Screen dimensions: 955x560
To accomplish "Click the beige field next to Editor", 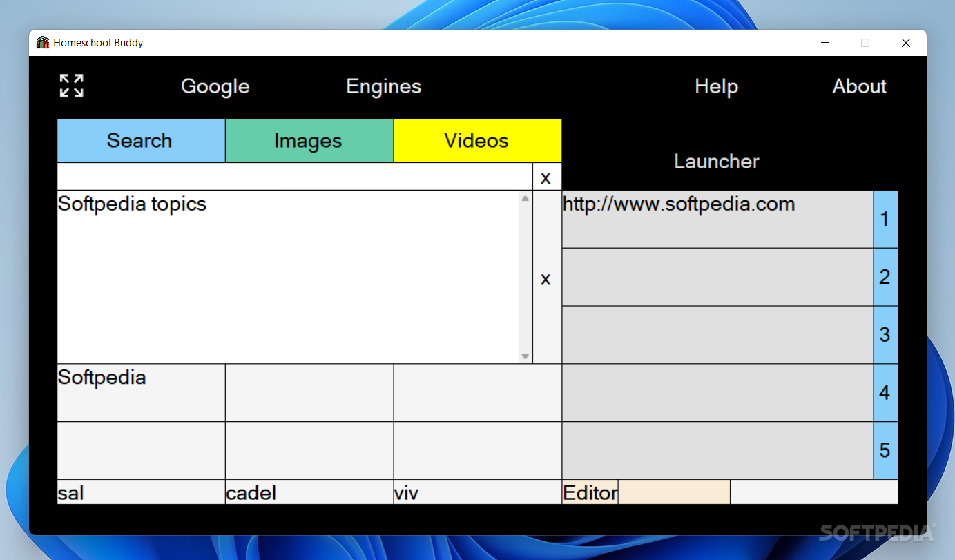I will (x=674, y=492).
